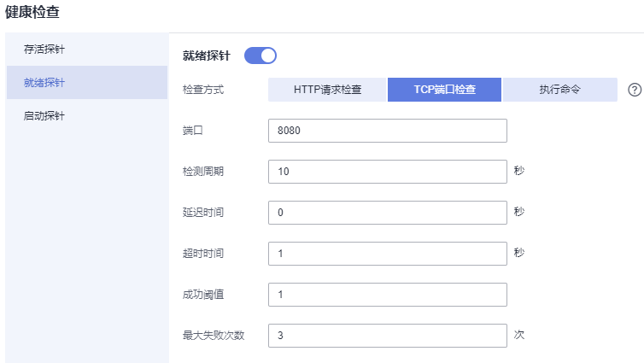Click the 次 unit after 最大失败次数
The width and height of the screenshot is (644, 363).
[519, 335]
